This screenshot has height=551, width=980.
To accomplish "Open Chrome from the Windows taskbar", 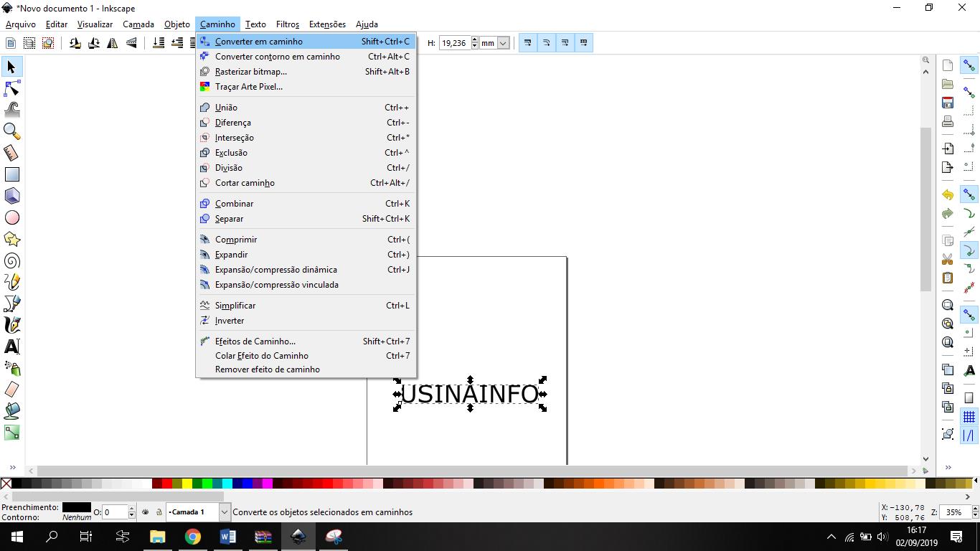I will pyautogui.click(x=192, y=537).
